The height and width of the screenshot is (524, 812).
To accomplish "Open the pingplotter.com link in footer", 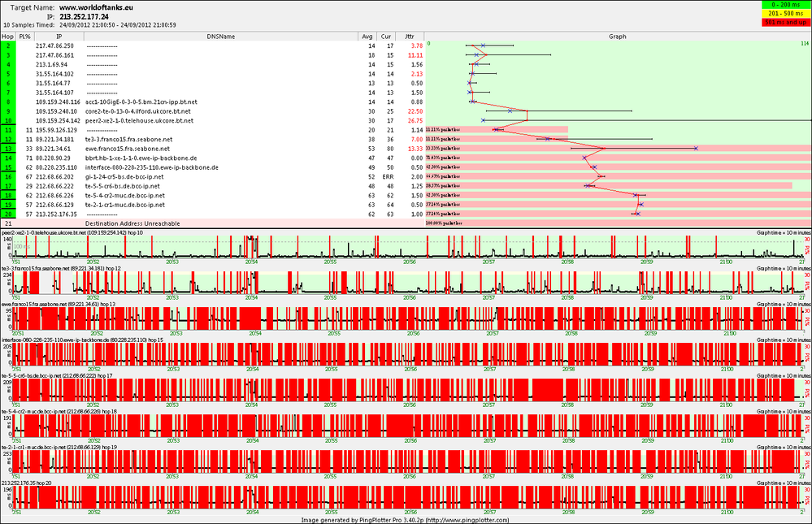I will tap(467, 520).
